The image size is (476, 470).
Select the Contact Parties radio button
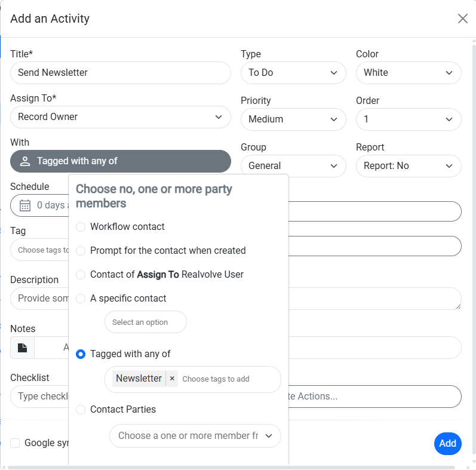(81, 410)
